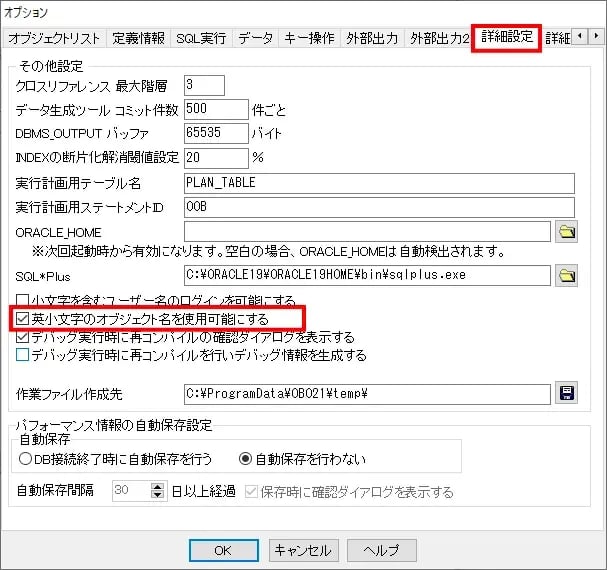This screenshot has width=607, height=570.
Task: Select 自動保存を行わない radio button
Action: point(244,459)
